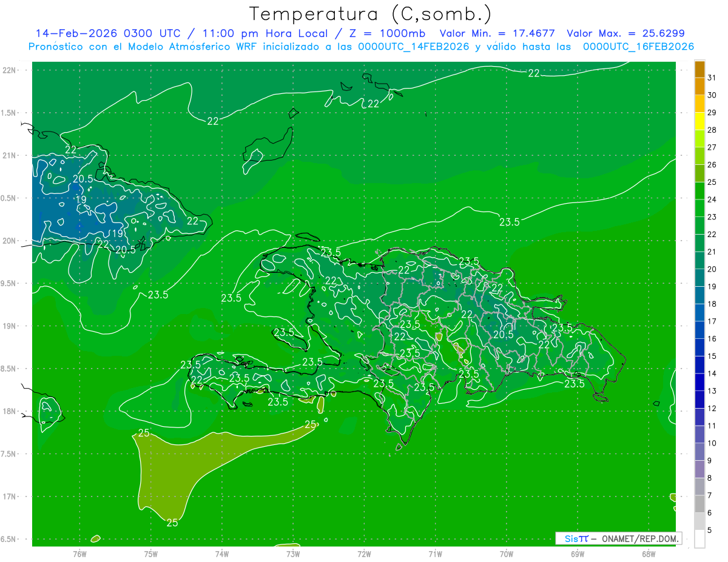
Task: Select the dark blue legend swatch between 13 and 14
Action: tap(699, 383)
